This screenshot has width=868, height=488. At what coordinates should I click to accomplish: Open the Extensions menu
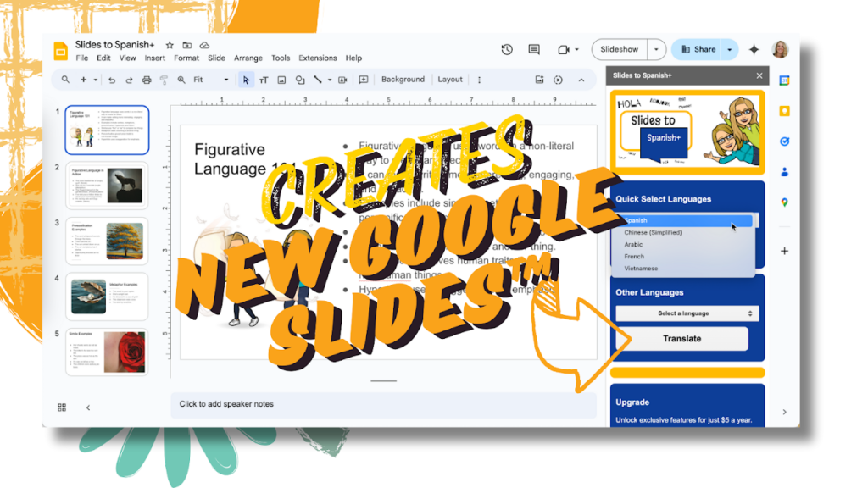click(317, 58)
